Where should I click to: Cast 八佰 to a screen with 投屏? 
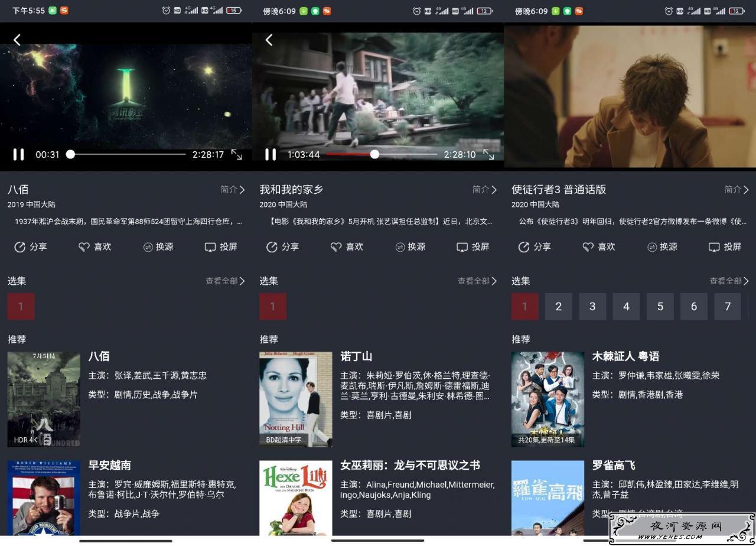(x=221, y=247)
